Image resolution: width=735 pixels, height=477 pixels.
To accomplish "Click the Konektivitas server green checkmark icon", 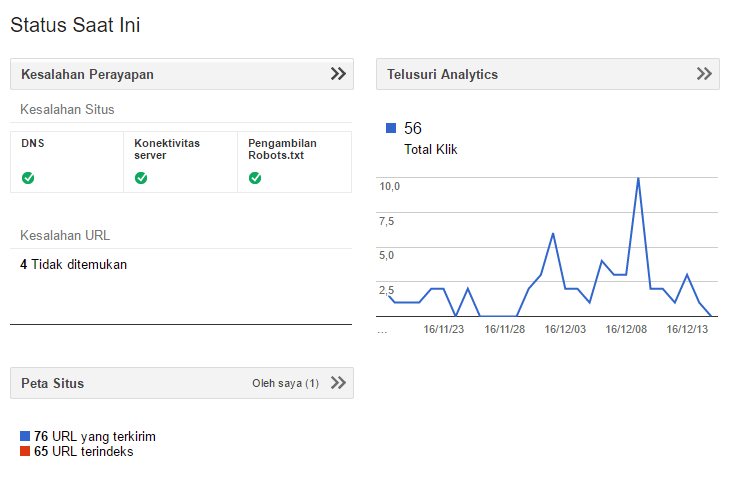I will point(141,178).
